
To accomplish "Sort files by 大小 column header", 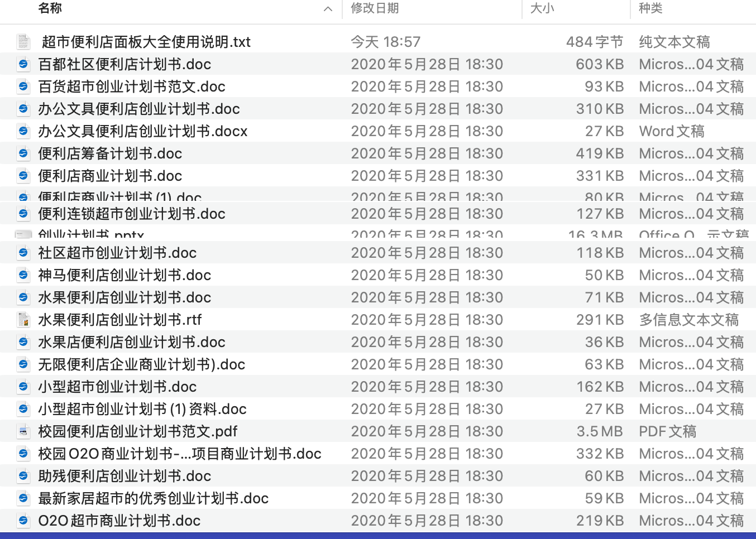I will 542,8.
